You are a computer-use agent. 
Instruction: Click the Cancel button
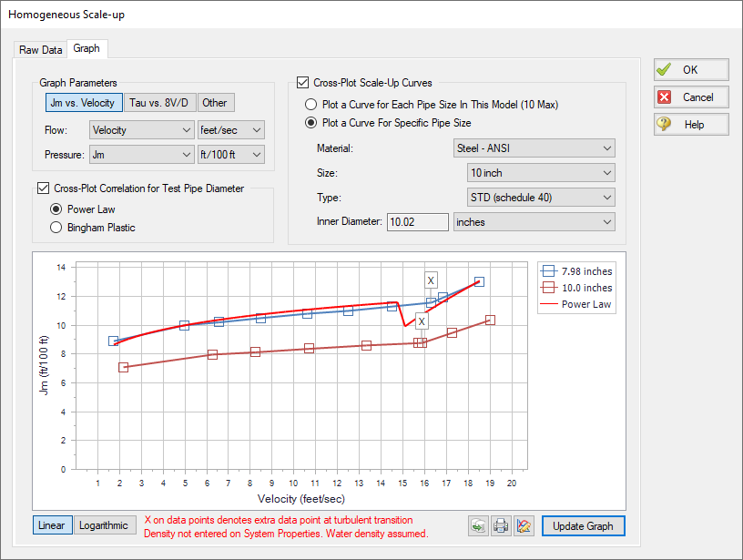point(691,97)
